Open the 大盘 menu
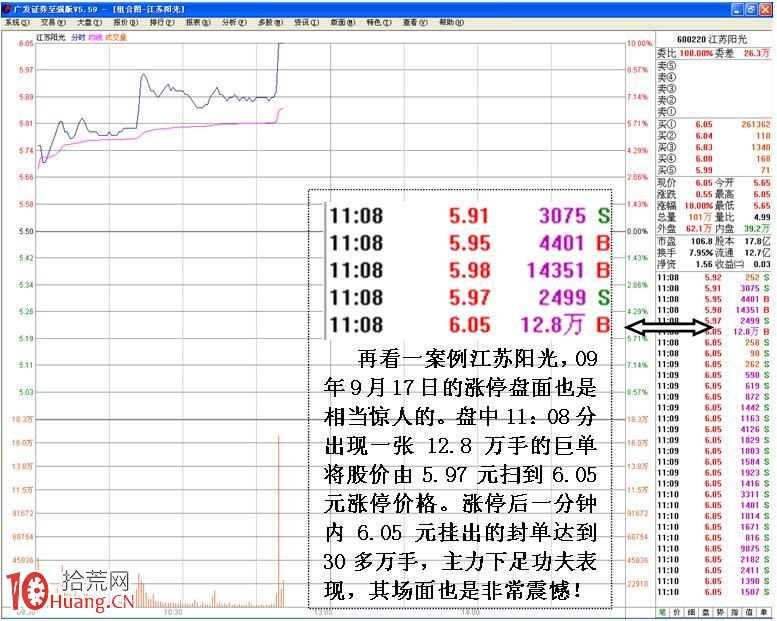777x621 pixels. pos(89,23)
